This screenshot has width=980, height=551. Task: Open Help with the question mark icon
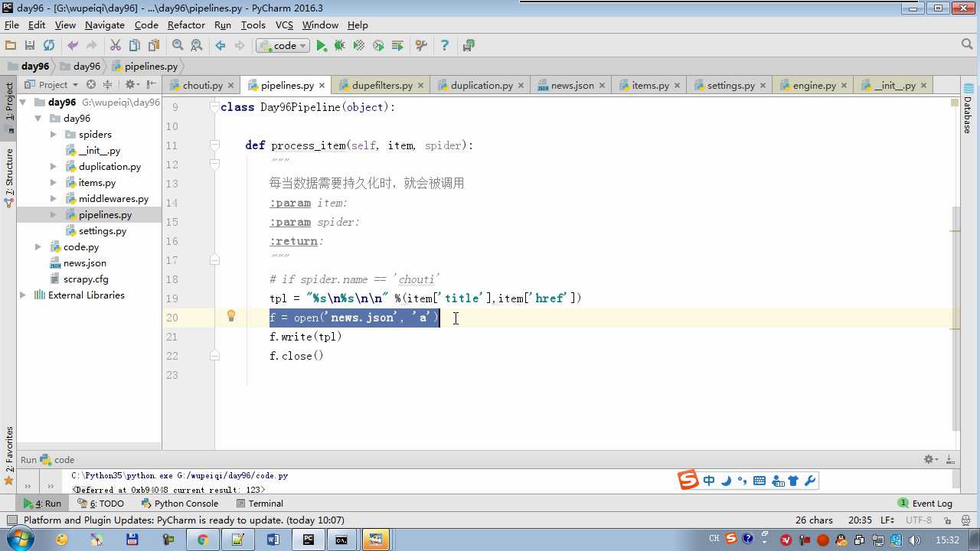point(445,46)
